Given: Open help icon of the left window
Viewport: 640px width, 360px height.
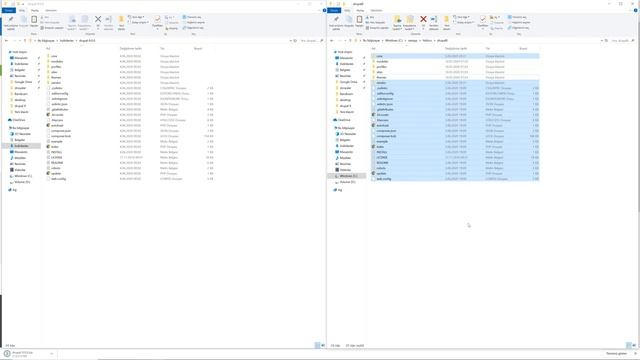Looking at the screenshot, I should [324, 10].
